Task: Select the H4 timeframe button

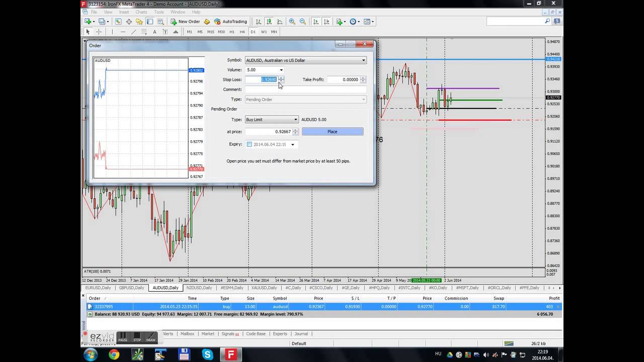Action: coord(243,32)
